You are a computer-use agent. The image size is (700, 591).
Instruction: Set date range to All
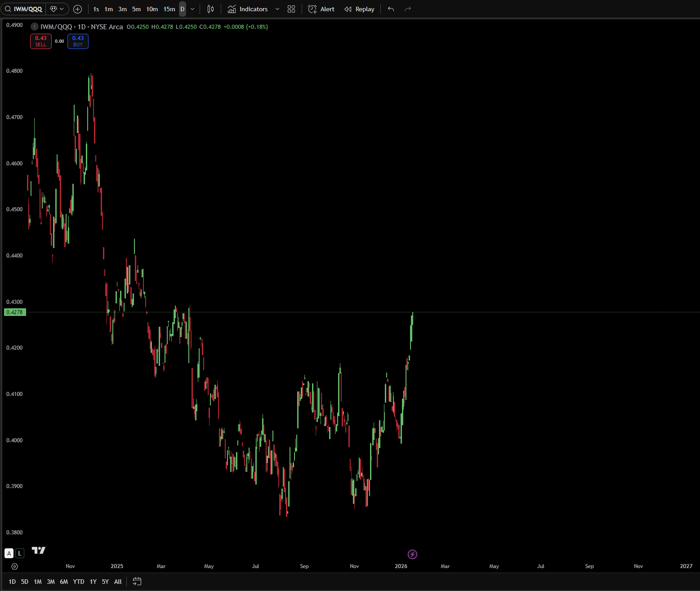point(118,582)
